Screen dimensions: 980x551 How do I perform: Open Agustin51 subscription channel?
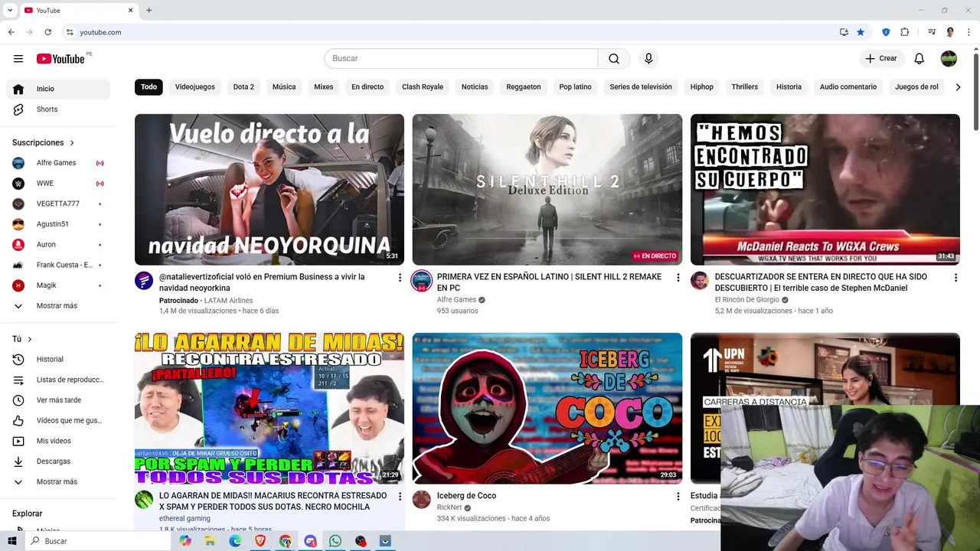(58, 224)
